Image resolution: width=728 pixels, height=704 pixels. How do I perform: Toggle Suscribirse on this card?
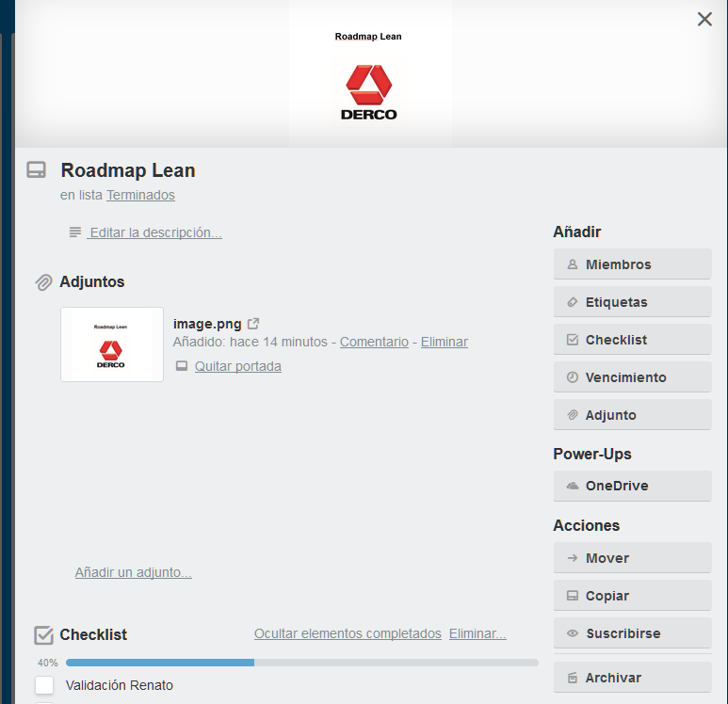tap(632, 633)
